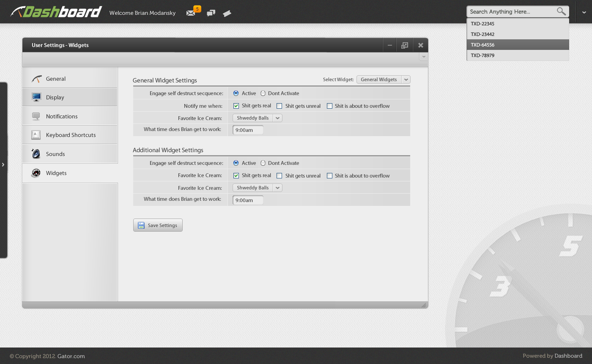The width and height of the screenshot is (592, 364).
Task: Open the Widgets settings tab
Action: point(70,173)
